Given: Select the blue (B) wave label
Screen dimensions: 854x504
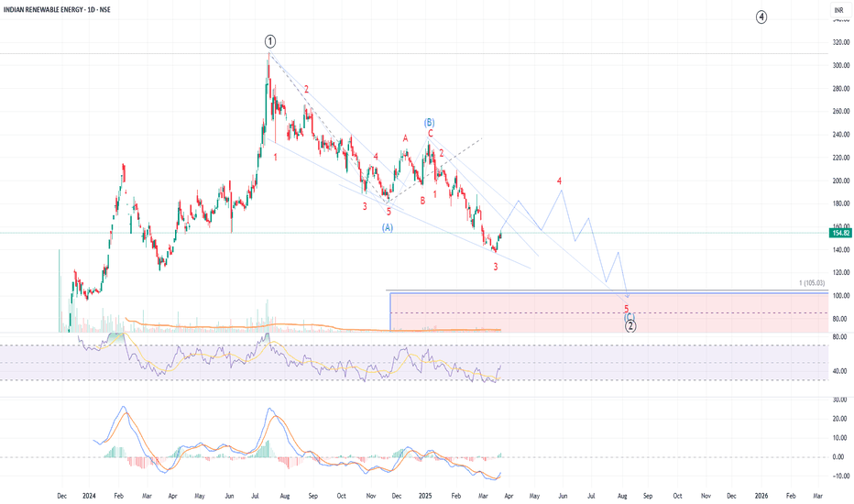Looking at the screenshot, I should [429, 123].
